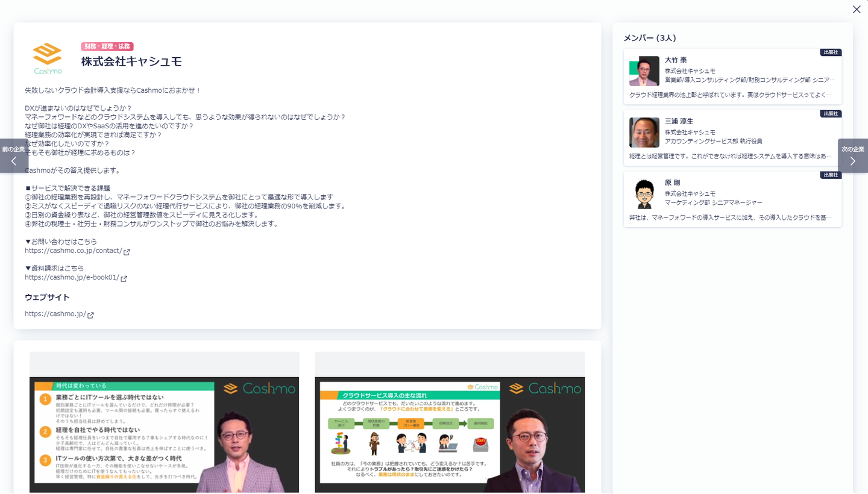Open 三浦 淳生 member card

click(x=732, y=138)
